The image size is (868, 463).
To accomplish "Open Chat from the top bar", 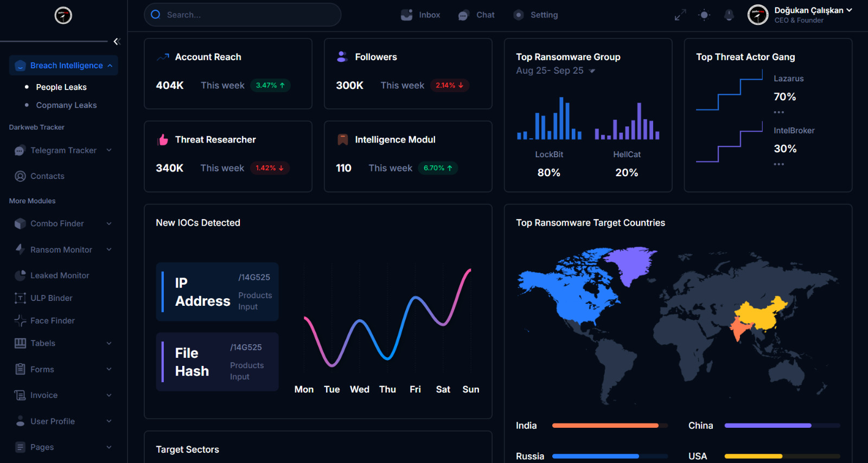I will point(476,15).
